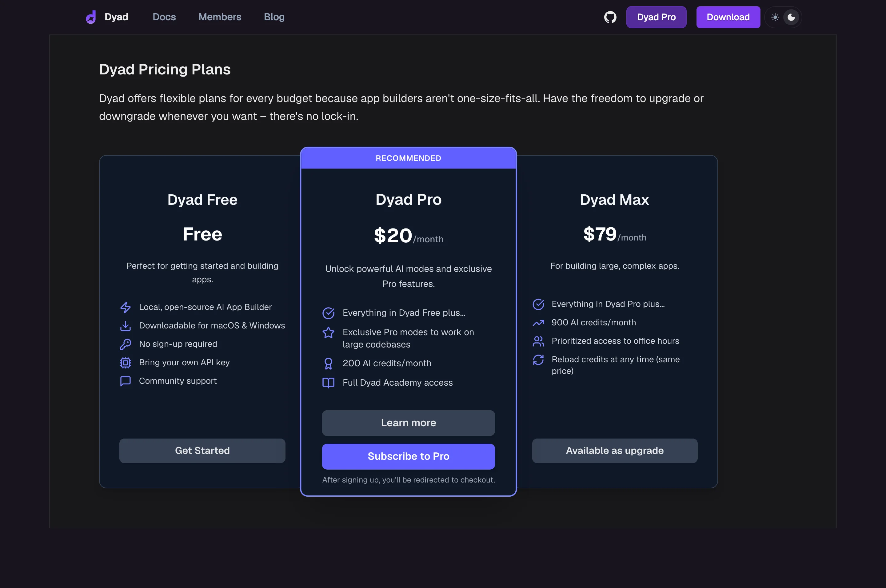886x588 pixels.
Task: Click the Download button
Action: coord(728,17)
